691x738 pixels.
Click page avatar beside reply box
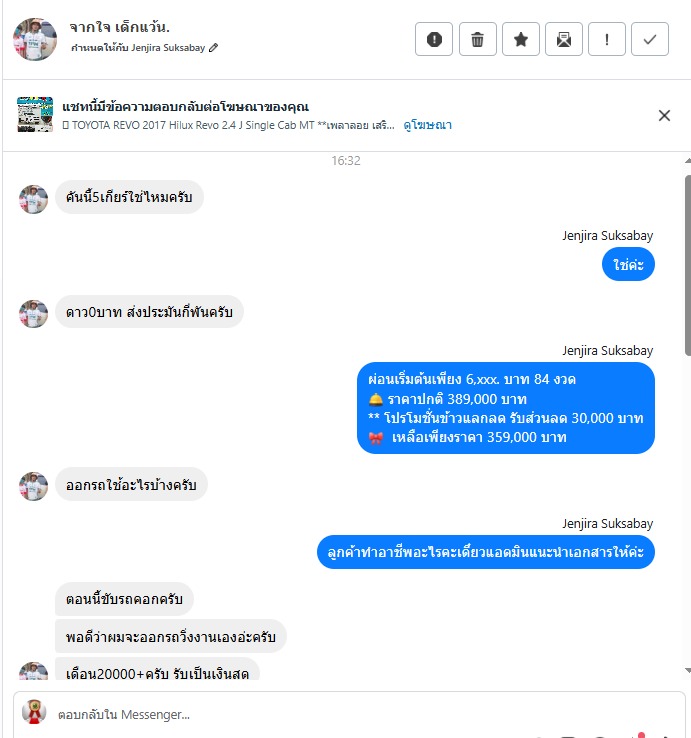pos(34,712)
